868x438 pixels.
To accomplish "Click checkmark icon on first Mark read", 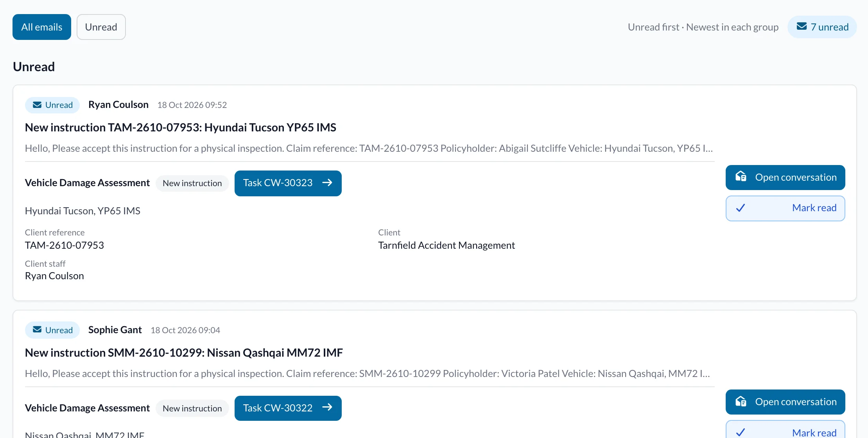I will click(740, 208).
